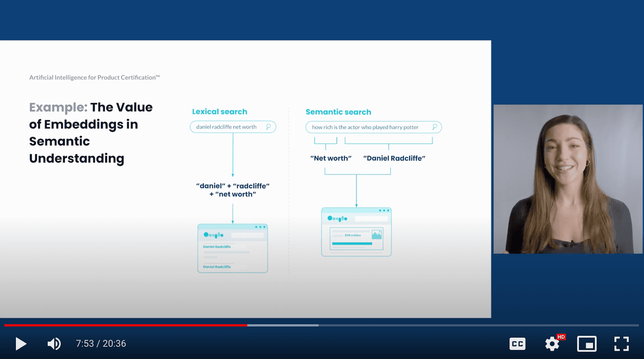Click the 'Semantic search' heading
The height and width of the screenshot is (359, 644).
tap(338, 112)
